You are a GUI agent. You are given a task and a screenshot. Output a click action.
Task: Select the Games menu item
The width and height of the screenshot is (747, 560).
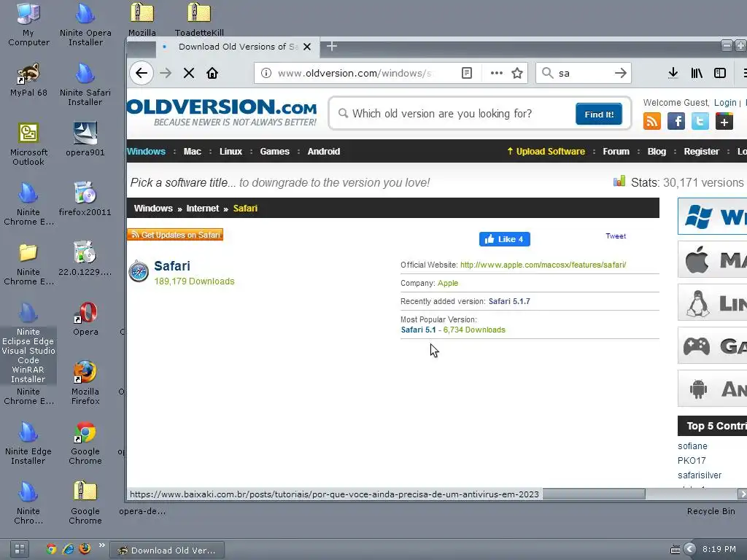coord(274,152)
